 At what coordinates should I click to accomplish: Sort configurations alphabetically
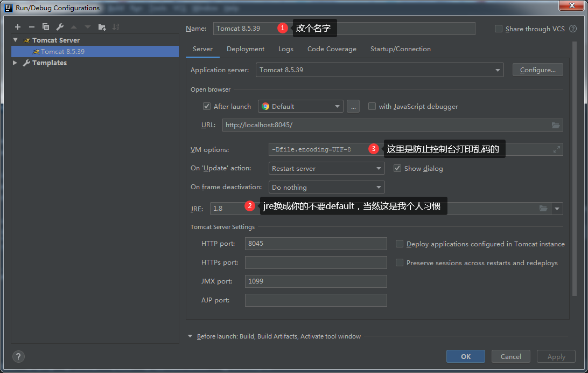tap(116, 27)
